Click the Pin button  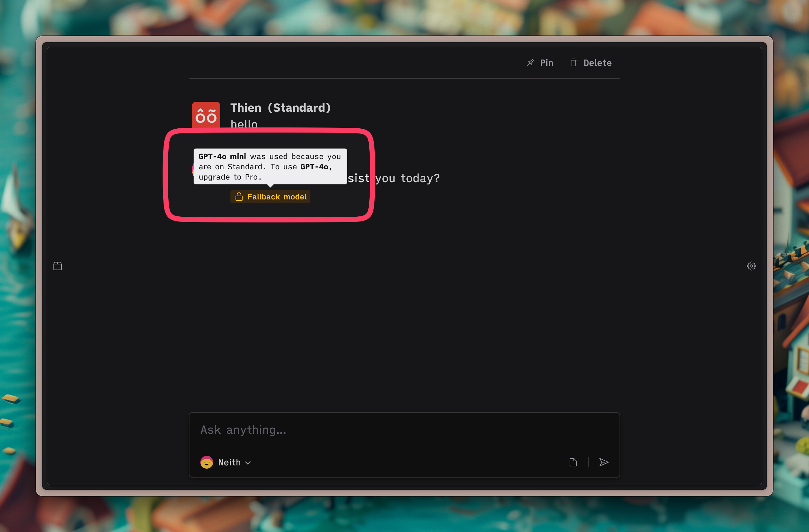(540, 63)
